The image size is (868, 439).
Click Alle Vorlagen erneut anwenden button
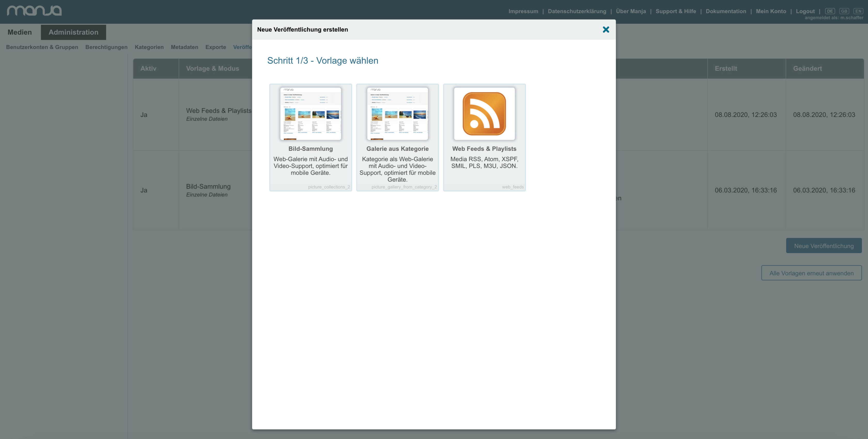coord(811,273)
